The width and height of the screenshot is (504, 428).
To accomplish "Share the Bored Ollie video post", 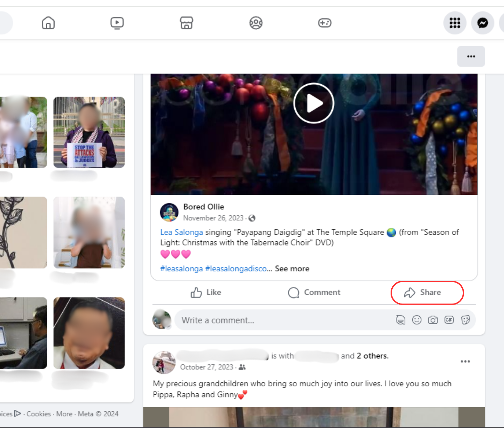I will (x=423, y=292).
